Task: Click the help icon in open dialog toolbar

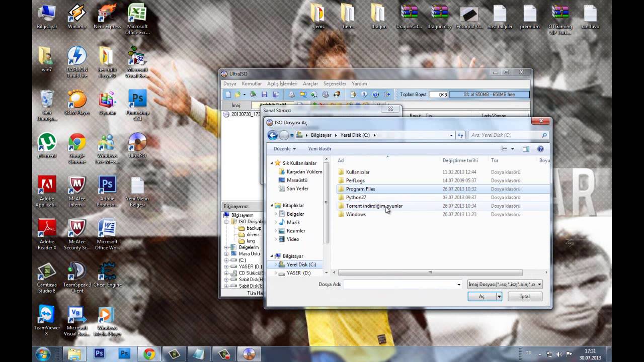Action: [x=540, y=149]
